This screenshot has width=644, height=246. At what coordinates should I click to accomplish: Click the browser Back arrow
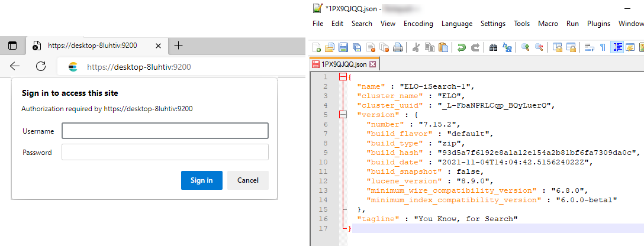(x=15, y=66)
